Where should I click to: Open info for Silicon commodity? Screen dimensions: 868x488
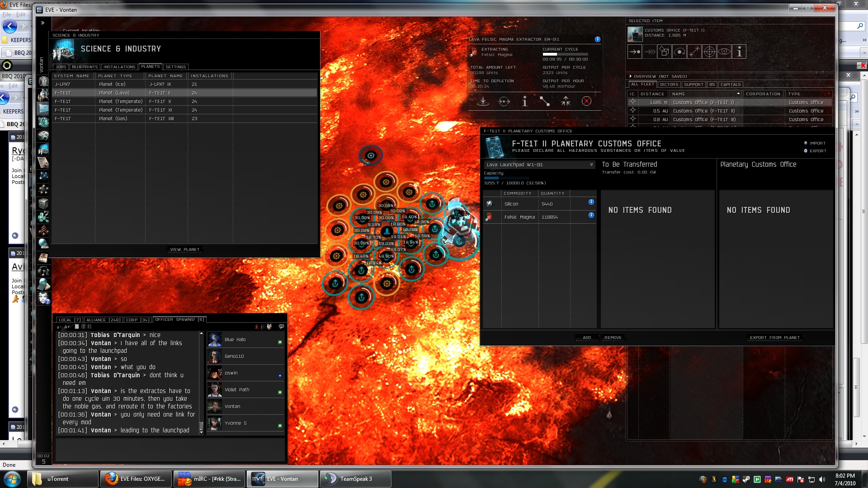[591, 202]
